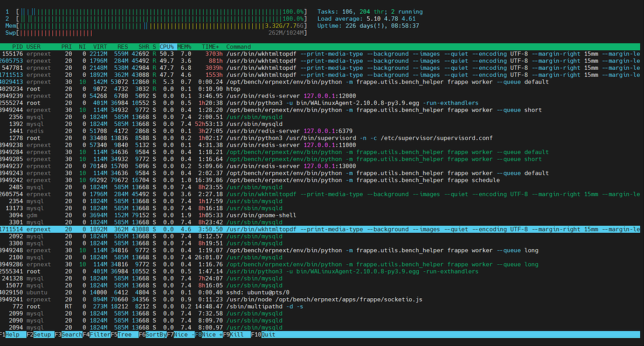Activate F4 Filter
644x346 pixels.
(x=96, y=335)
